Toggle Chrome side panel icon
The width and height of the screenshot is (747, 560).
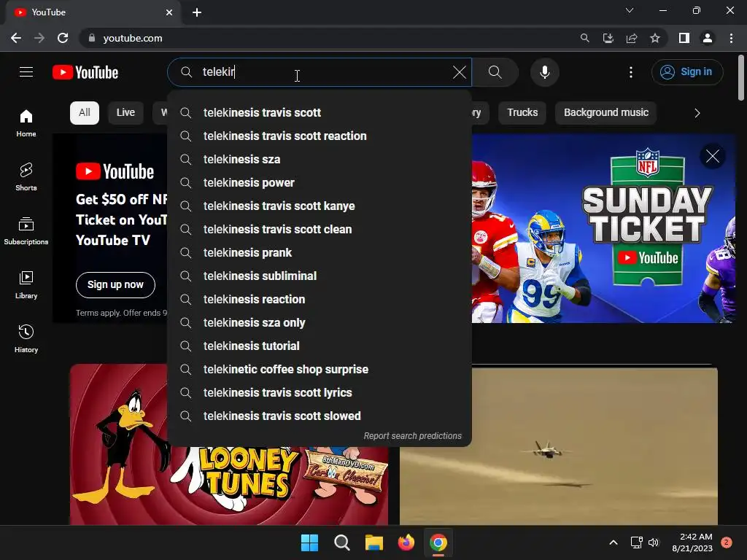click(x=684, y=38)
